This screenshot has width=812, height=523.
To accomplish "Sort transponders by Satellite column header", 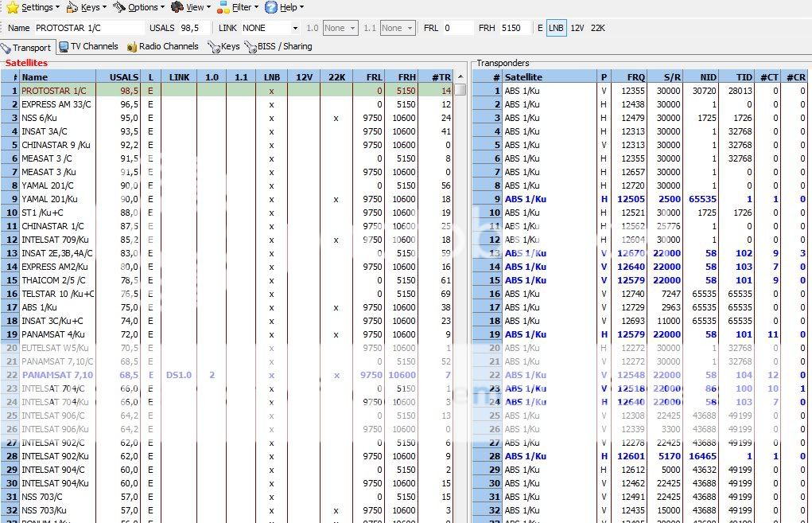I will point(550,76).
